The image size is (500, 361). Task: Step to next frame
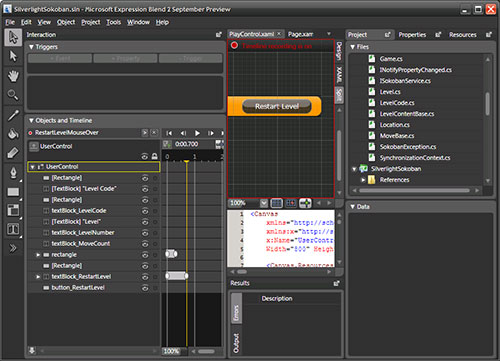211,133
